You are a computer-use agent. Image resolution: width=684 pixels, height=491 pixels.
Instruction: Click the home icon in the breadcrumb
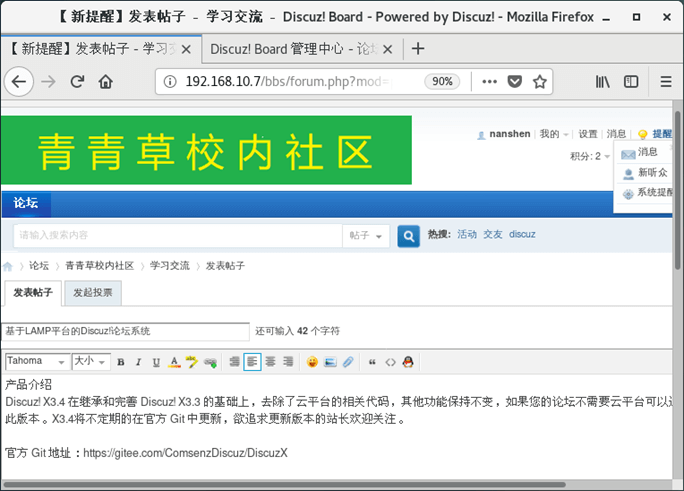click(8, 266)
